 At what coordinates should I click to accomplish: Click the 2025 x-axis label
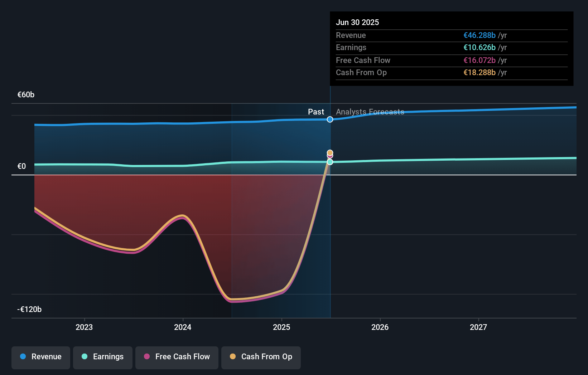[x=281, y=327]
